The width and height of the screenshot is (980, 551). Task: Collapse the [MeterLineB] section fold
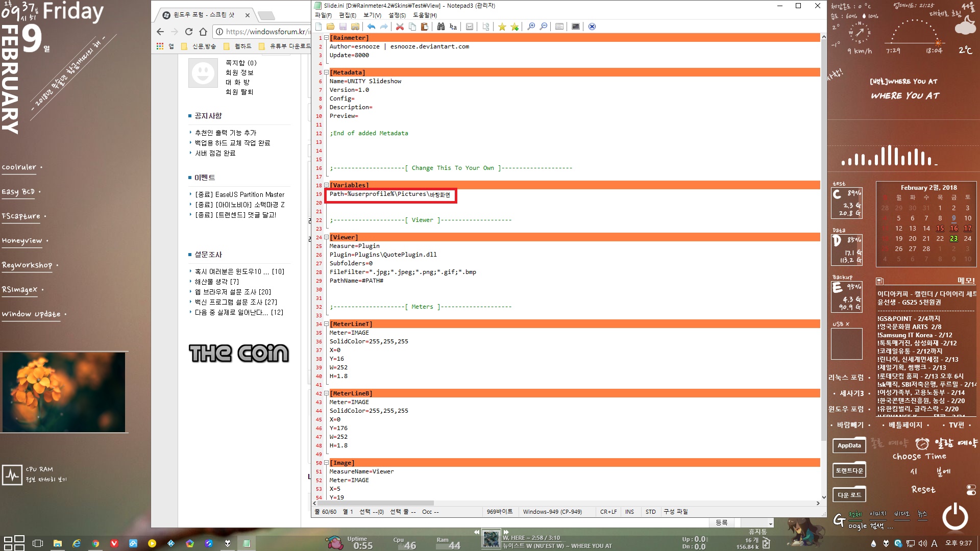(326, 393)
